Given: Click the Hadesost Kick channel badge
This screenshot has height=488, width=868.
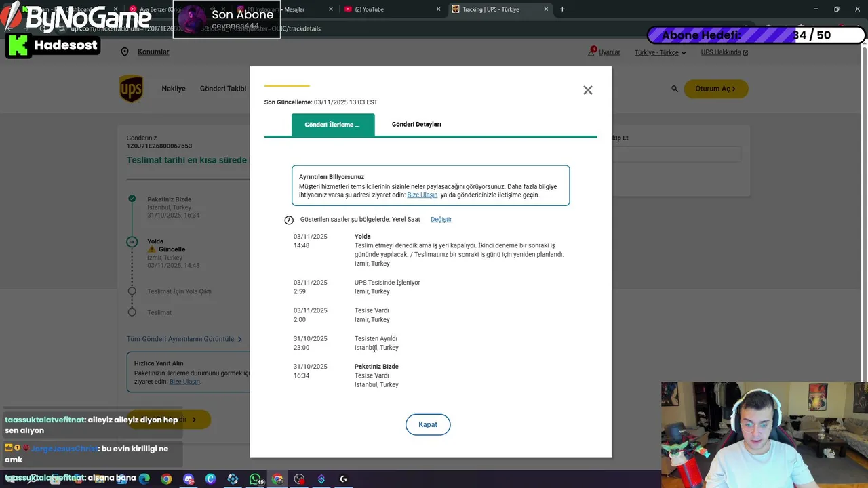Looking at the screenshot, I should [x=53, y=45].
